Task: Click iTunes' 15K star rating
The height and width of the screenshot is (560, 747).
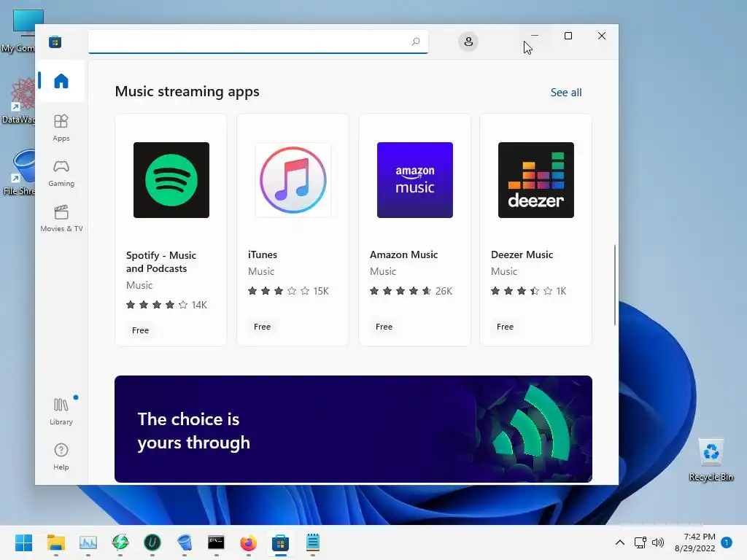Action: click(288, 291)
